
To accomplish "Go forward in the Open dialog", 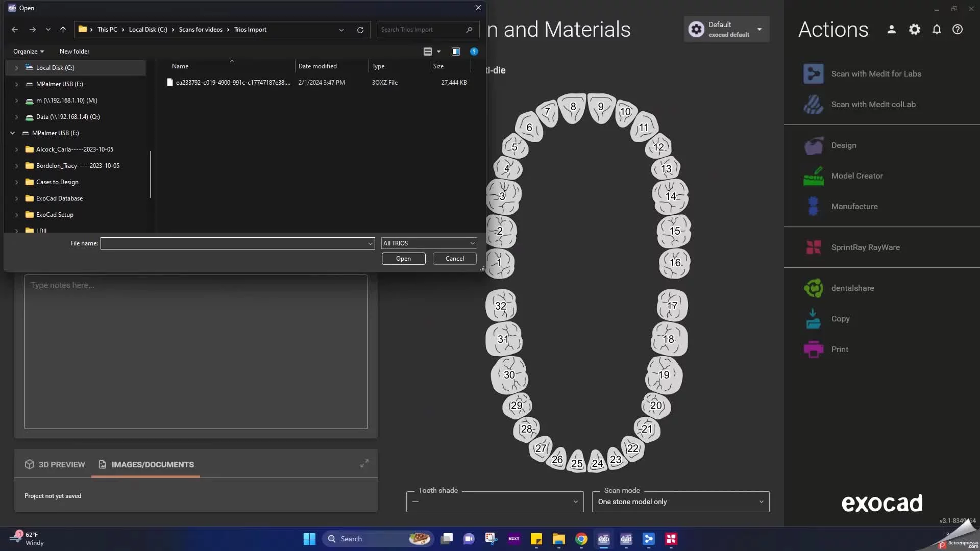I will point(33,30).
